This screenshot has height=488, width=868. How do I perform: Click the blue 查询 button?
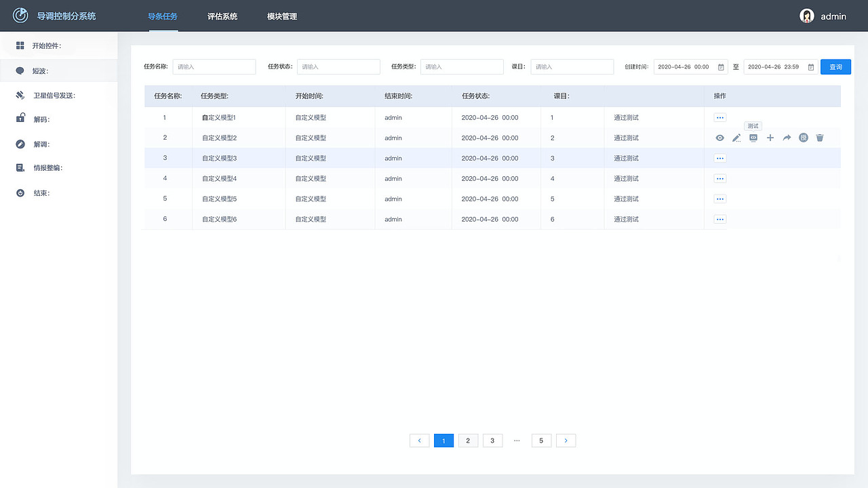click(835, 67)
